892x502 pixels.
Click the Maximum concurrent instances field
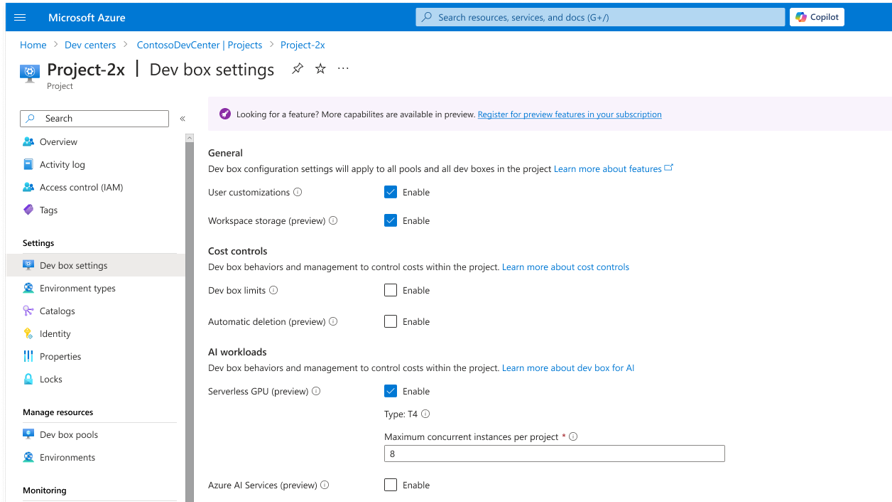[x=554, y=454]
